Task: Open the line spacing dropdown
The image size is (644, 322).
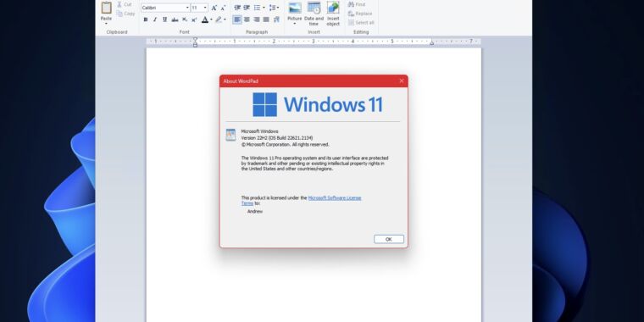Action: coord(274,8)
